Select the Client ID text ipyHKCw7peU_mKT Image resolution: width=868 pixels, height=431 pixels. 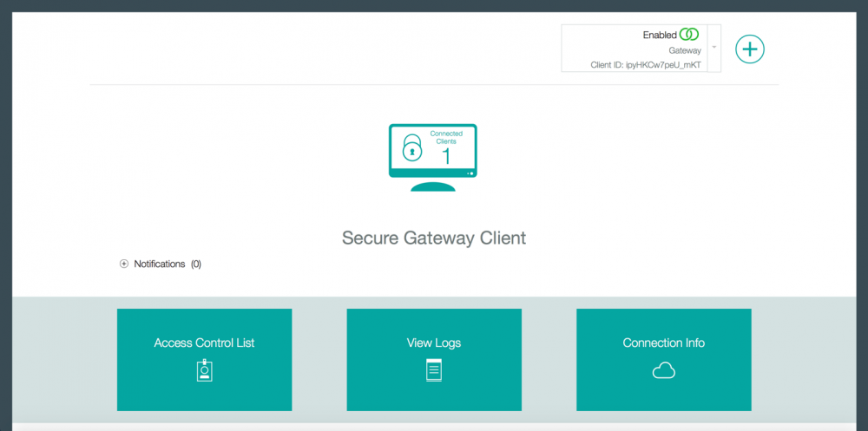pos(663,65)
